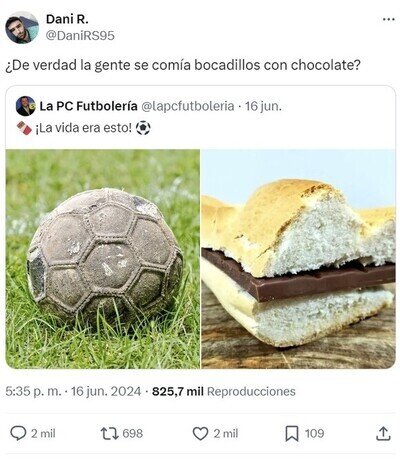Click the quoted post date 16 jun.

263,106
